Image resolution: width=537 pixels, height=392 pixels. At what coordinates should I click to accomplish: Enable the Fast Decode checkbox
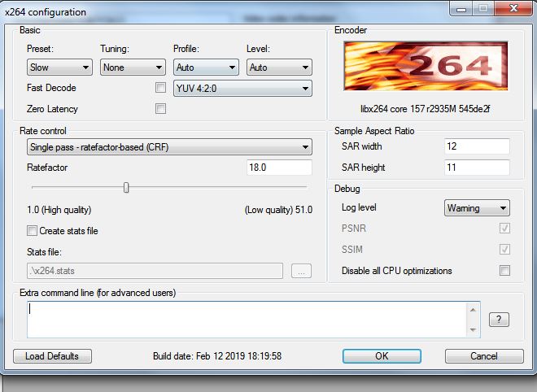click(x=160, y=88)
